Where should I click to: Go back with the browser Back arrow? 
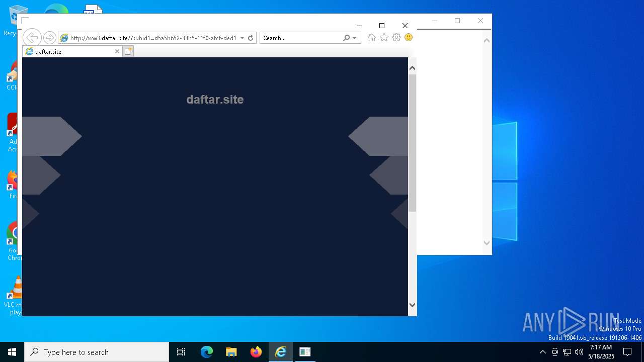click(32, 38)
